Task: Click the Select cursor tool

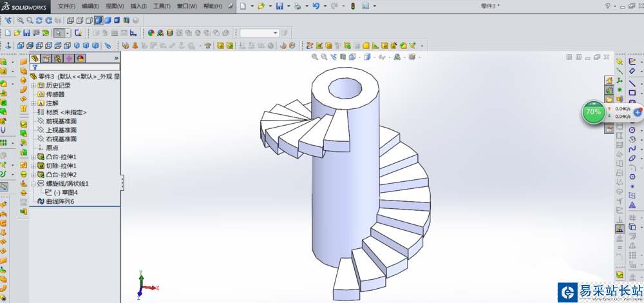Action: point(59,33)
